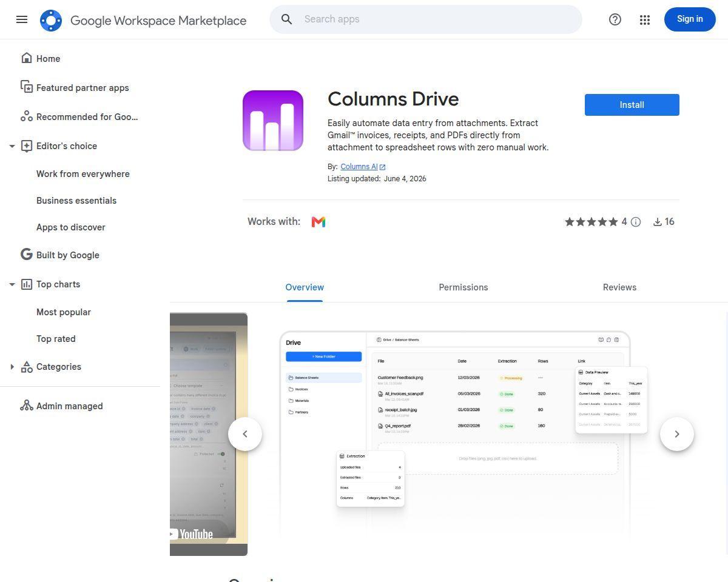This screenshot has width=728, height=582.
Task: Collapse the Editor's choice section
Action: [12, 146]
